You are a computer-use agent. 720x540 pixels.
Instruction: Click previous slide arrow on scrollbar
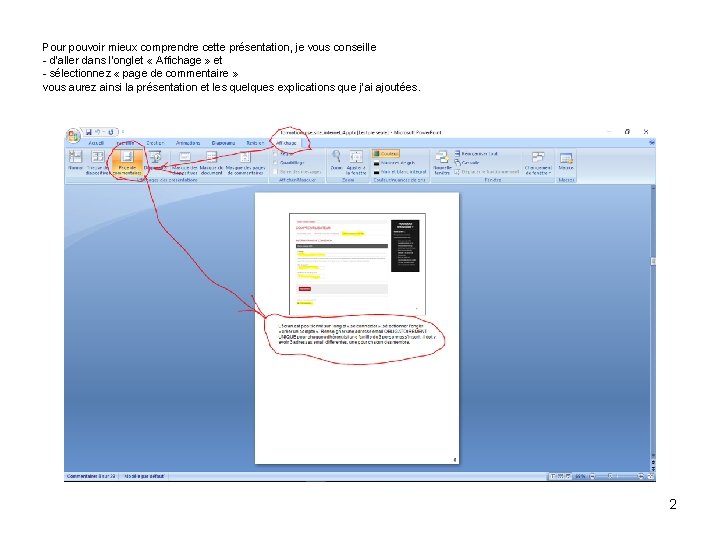click(x=652, y=462)
